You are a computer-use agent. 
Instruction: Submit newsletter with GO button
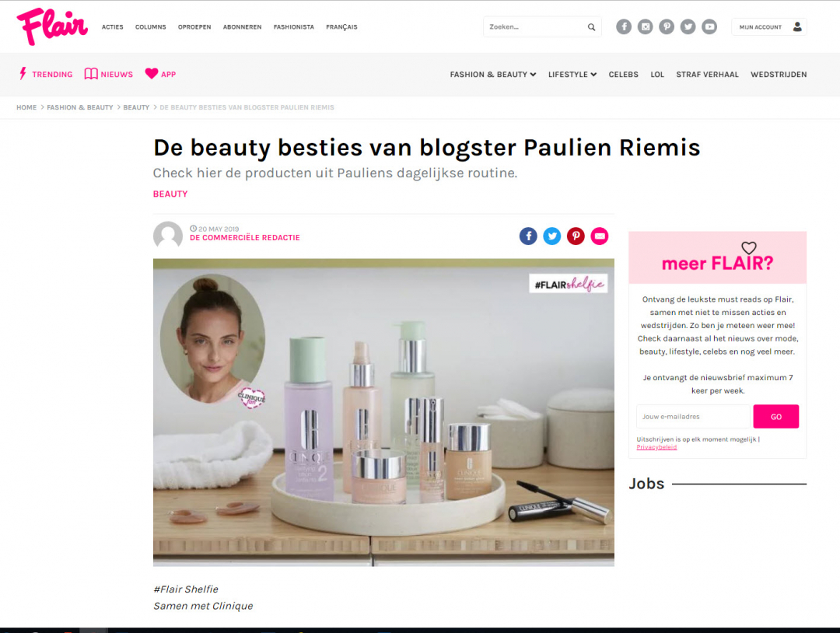(x=775, y=416)
